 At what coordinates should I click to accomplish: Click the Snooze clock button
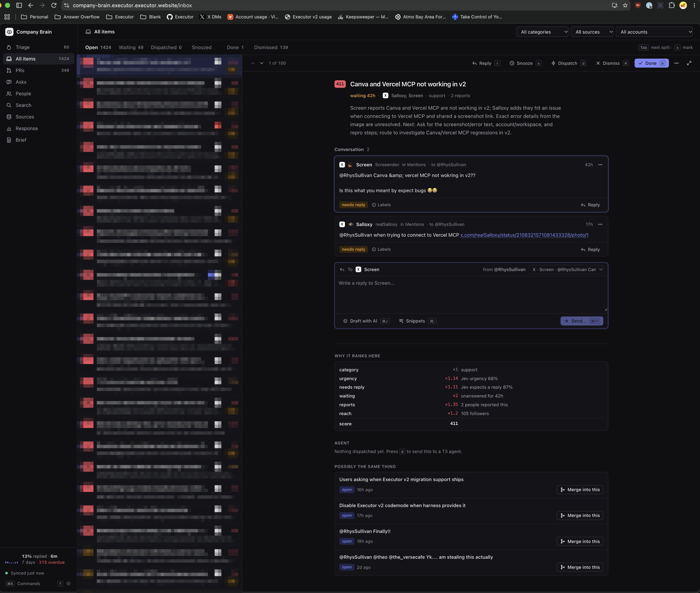point(525,63)
